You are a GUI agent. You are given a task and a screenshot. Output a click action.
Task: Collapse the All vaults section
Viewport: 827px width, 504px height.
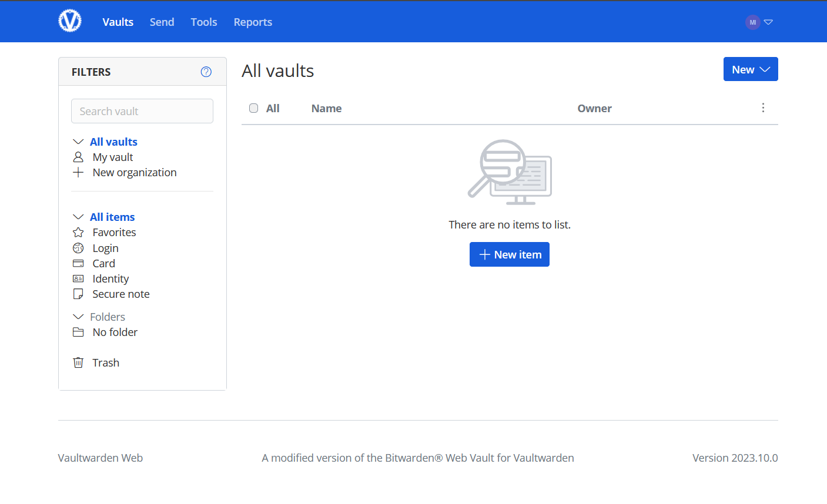coord(78,142)
